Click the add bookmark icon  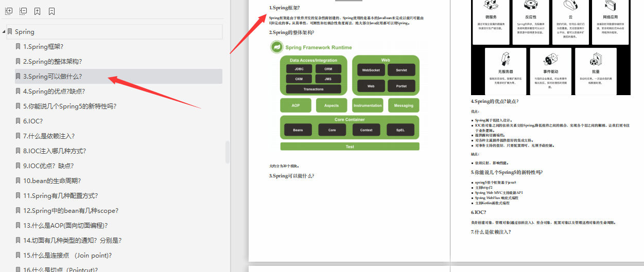pos(38,11)
